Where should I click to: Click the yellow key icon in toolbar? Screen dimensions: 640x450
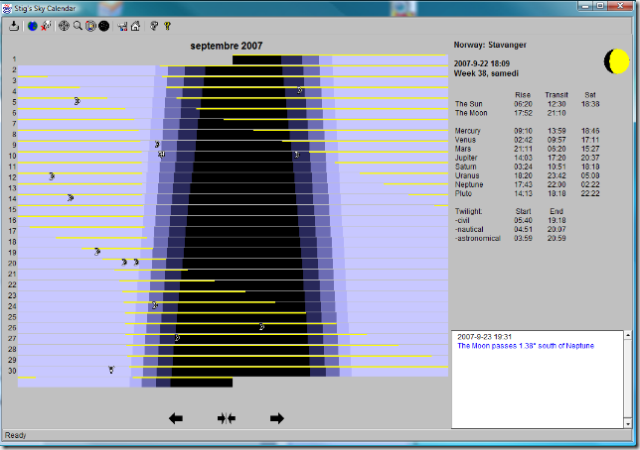point(167,26)
